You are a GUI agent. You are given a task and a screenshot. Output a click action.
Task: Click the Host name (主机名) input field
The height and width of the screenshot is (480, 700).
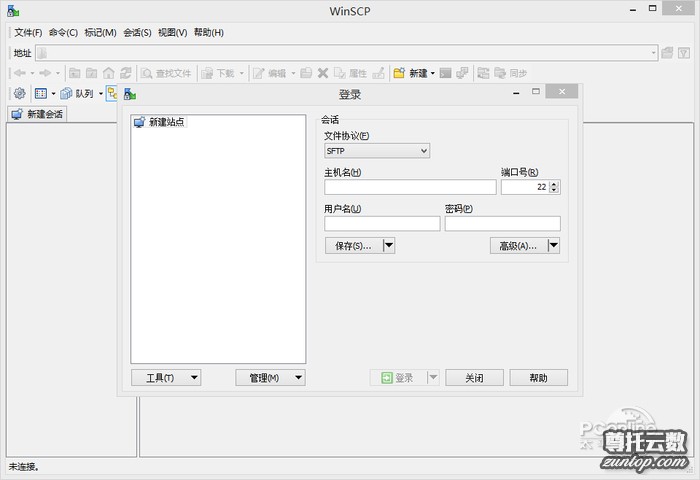click(410, 187)
